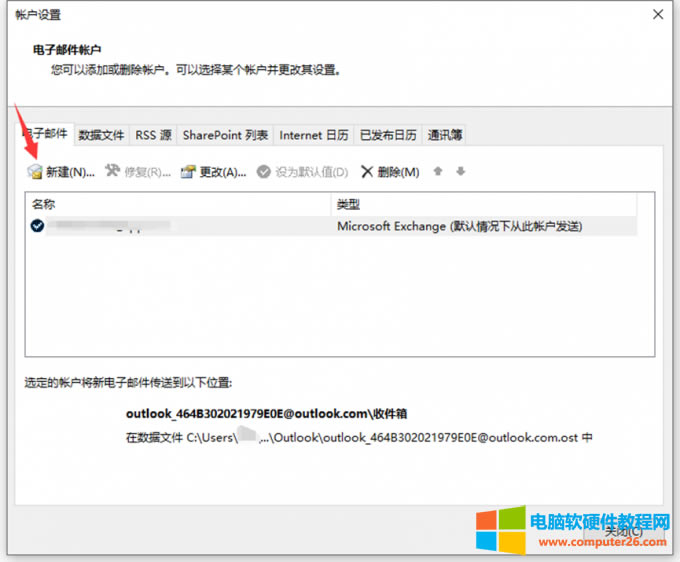
Task: Click 更改(A)... label
Action: [x=223, y=172]
